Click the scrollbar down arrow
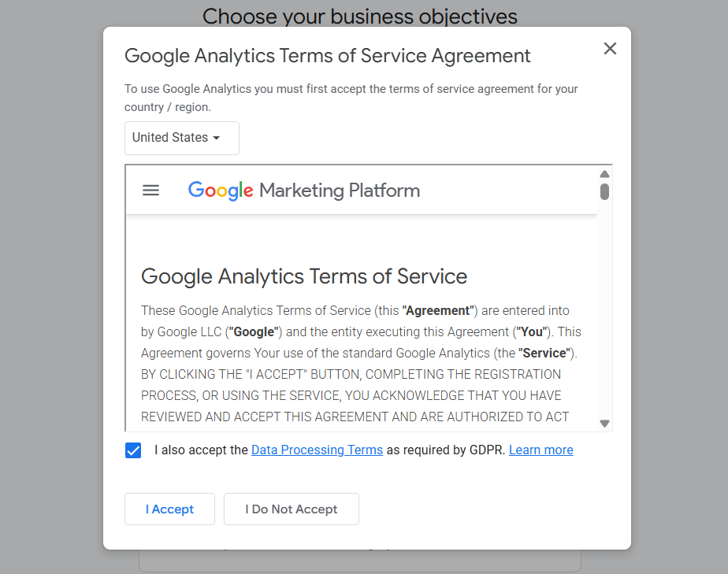 (604, 424)
